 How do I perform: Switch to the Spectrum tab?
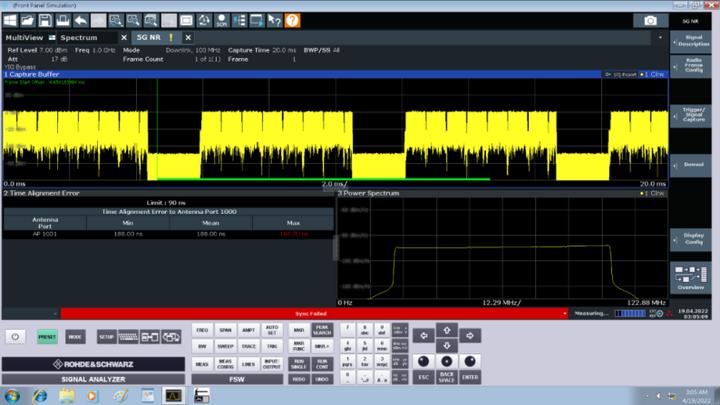[x=79, y=38]
